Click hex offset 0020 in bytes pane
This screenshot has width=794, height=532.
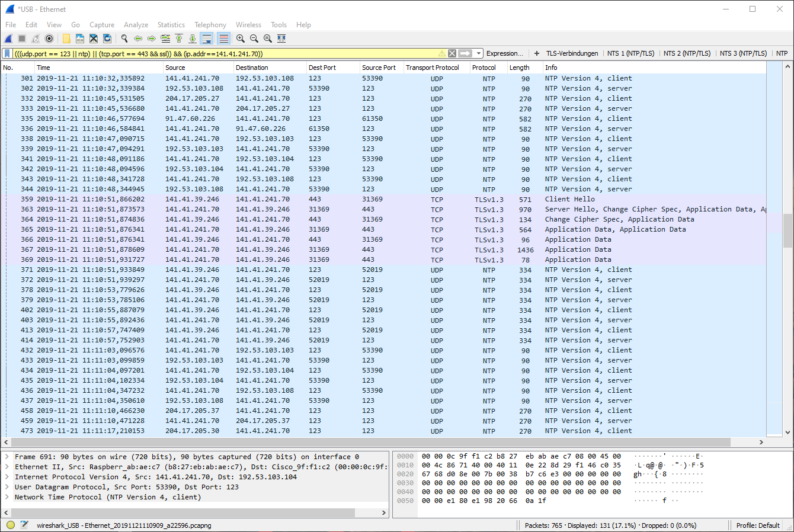[x=405, y=474]
